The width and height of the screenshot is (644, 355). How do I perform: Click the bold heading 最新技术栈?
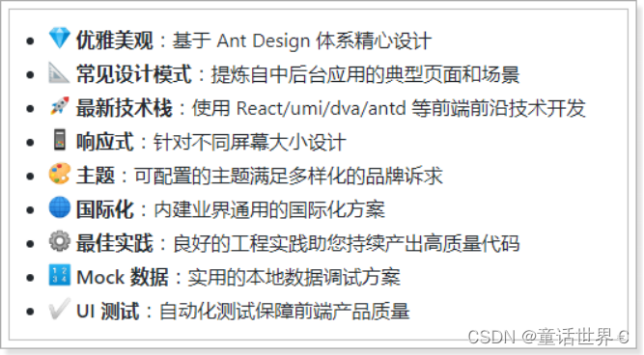point(125,108)
